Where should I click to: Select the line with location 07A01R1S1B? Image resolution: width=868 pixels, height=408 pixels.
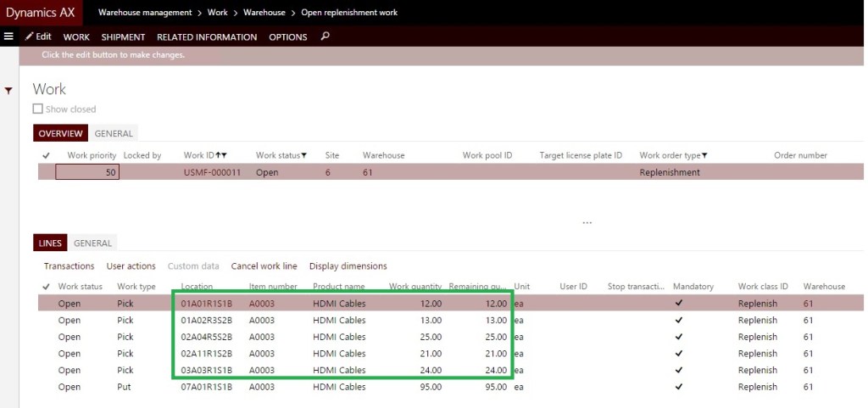pyautogui.click(x=206, y=387)
